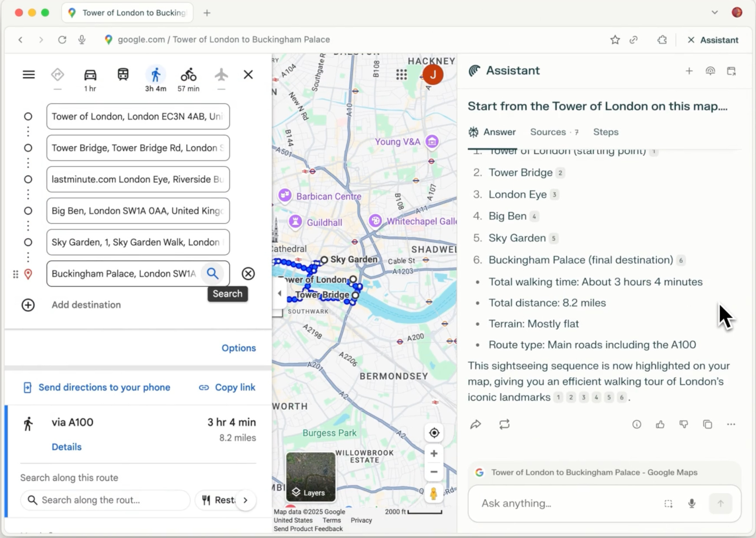
Task: Click Barbican Centre marker on map
Action: point(285,196)
